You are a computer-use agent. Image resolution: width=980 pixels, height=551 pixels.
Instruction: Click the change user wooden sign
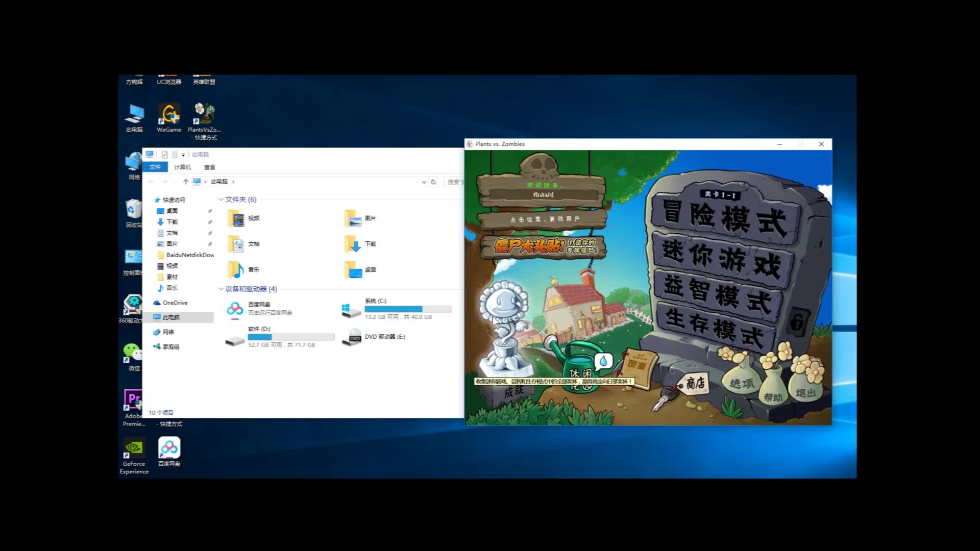click(543, 219)
